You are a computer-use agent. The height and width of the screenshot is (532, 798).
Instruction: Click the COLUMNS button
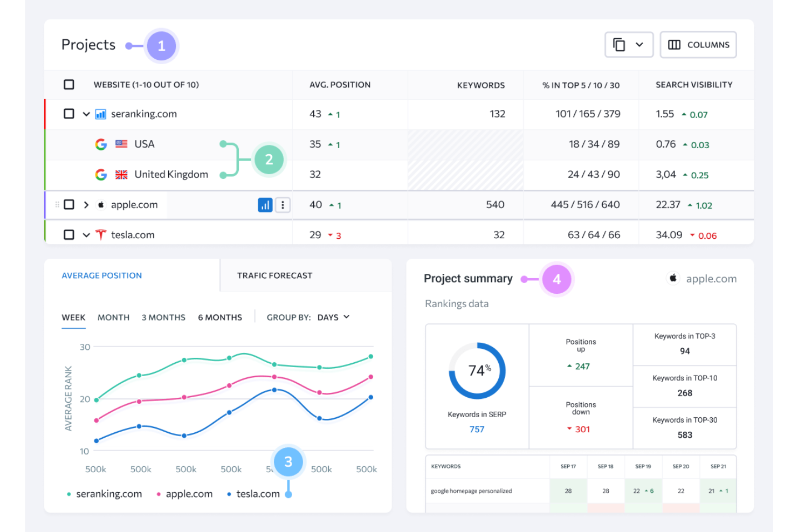[x=698, y=45]
